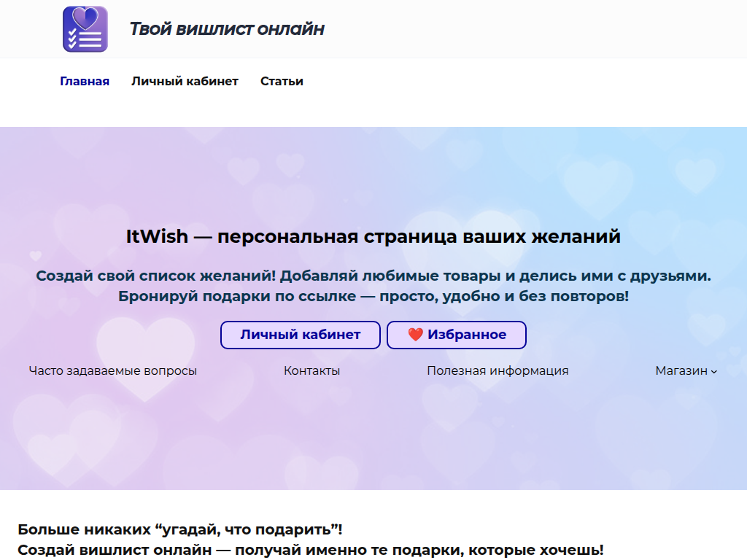Click the heart icon inside Избранное button

click(416, 335)
